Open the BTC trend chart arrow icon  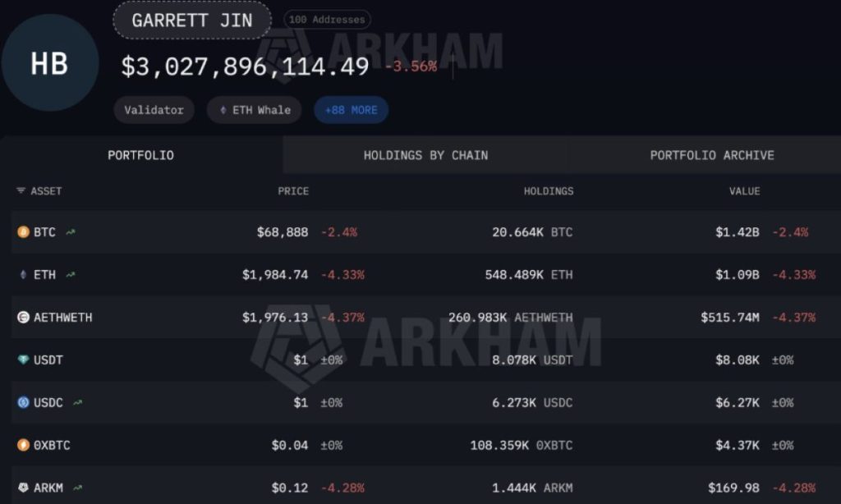pyautogui.click(x=71, y=232)
